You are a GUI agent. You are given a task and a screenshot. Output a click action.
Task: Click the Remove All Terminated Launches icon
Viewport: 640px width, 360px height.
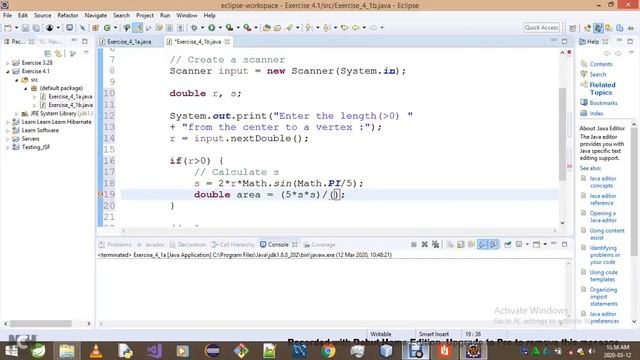click(x=436, y=244)
